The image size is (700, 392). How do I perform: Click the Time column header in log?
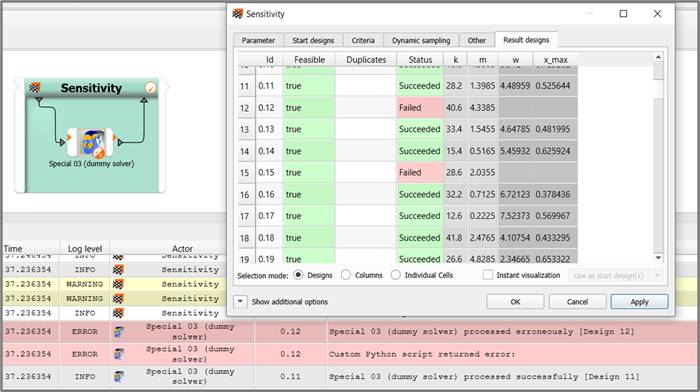point(30,249)
